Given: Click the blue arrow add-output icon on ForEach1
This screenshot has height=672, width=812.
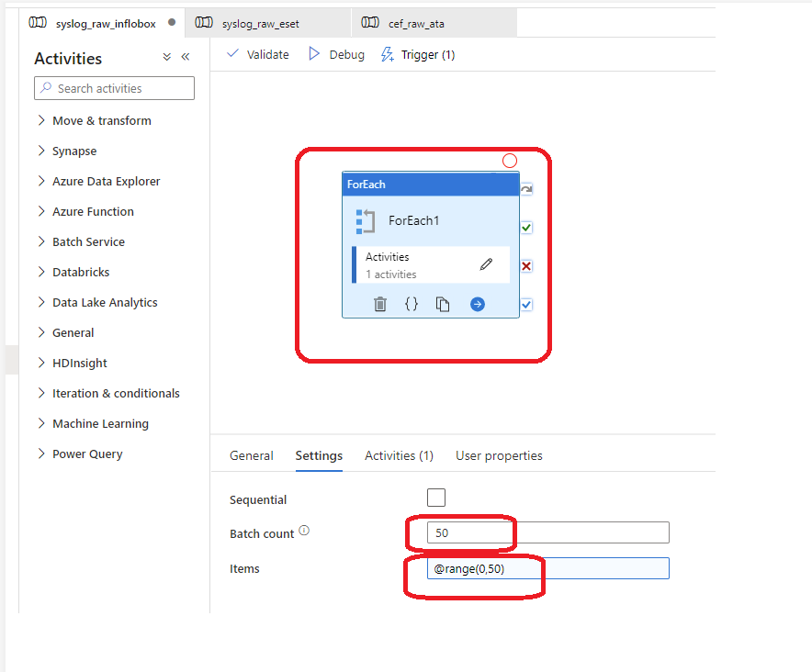Looking at the screenshot, I should [478, 304].
